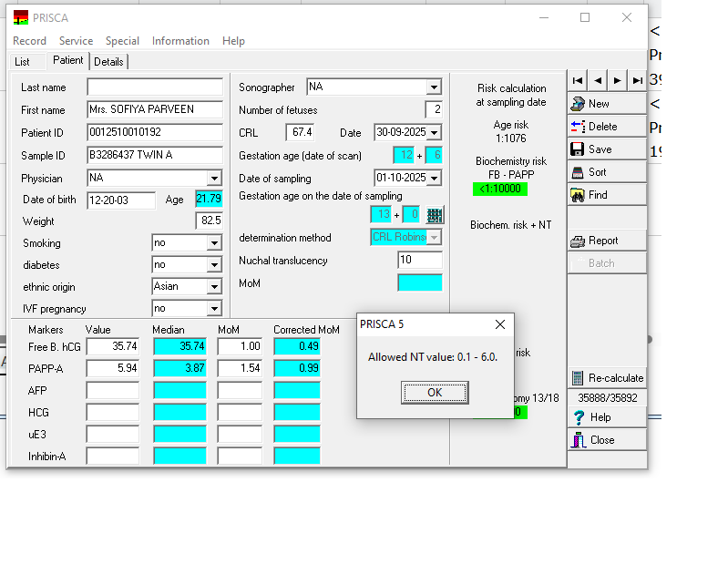
Task: Jump to the last record arrow
Action: [x=637, y=80]
